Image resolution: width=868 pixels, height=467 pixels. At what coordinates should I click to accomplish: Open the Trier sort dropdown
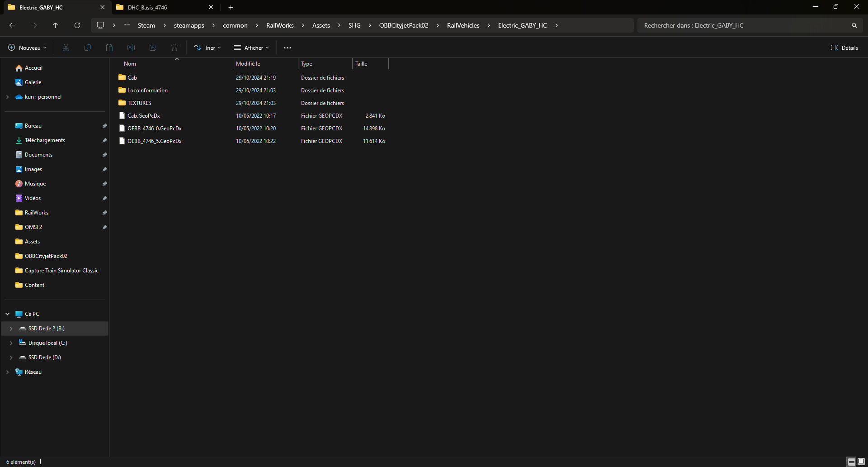pos(208,48)
